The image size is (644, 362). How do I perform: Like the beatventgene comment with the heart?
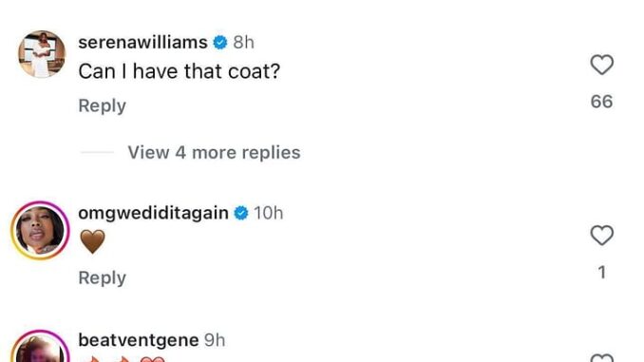601,358
